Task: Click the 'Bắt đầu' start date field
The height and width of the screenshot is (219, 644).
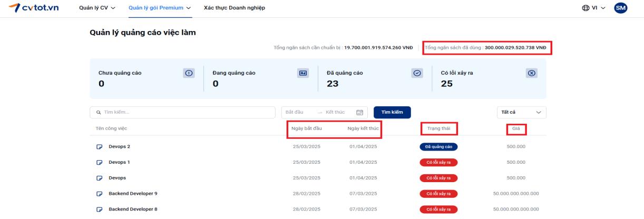Action: pyautogui.click(x=296, y=112)
